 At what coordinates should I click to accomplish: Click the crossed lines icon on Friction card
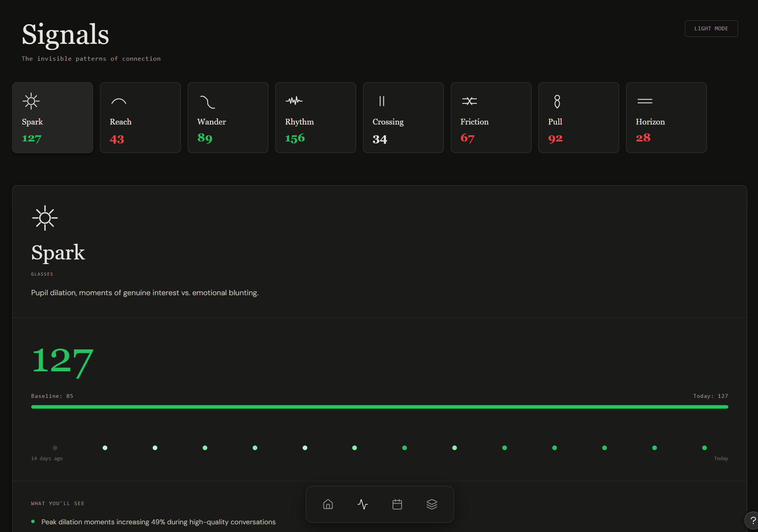point(470,101)
